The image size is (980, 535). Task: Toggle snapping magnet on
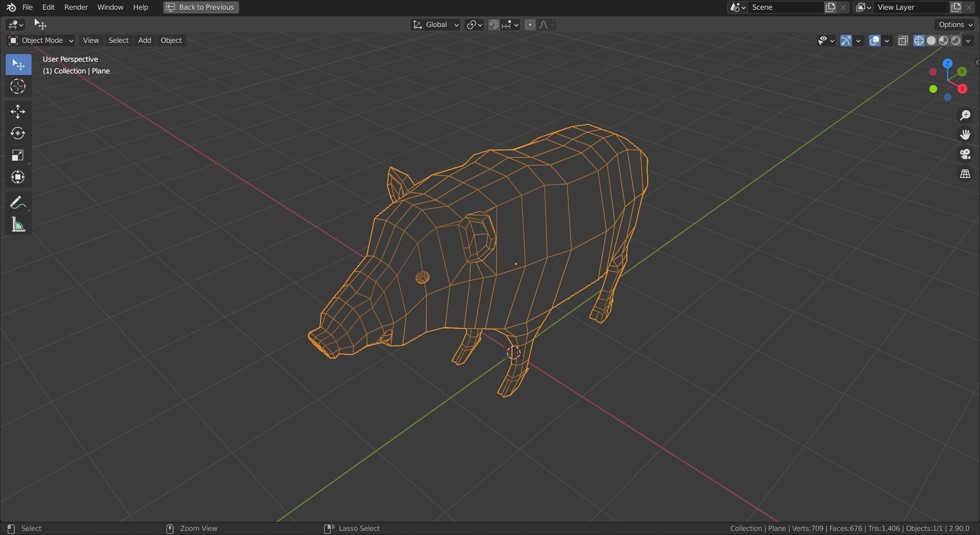coord(494,24)
